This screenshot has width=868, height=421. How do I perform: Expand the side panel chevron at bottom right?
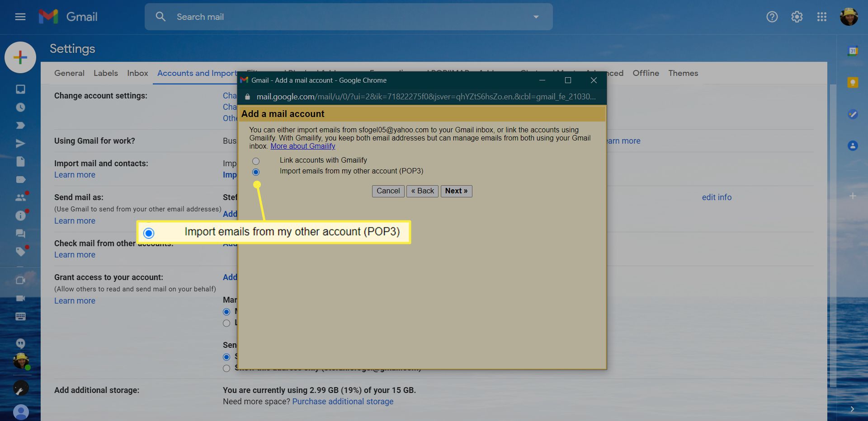852,409
